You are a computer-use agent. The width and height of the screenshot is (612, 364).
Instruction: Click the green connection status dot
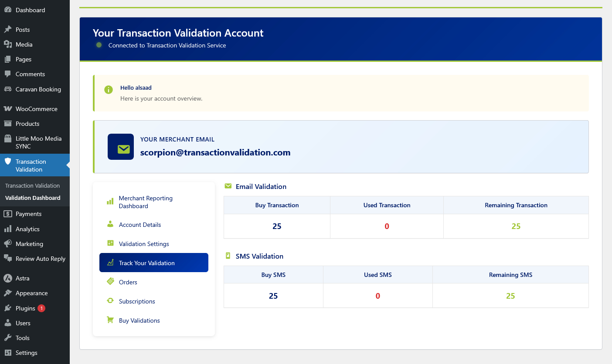99,45
